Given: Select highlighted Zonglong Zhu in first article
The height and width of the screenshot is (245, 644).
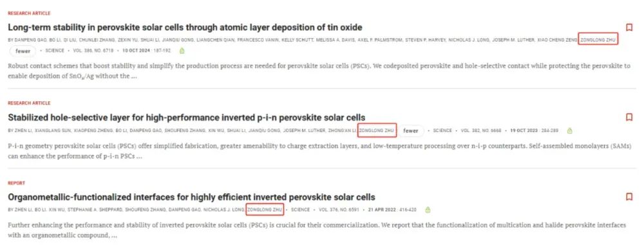Looking at the screenshot, I should coord(598,40).
